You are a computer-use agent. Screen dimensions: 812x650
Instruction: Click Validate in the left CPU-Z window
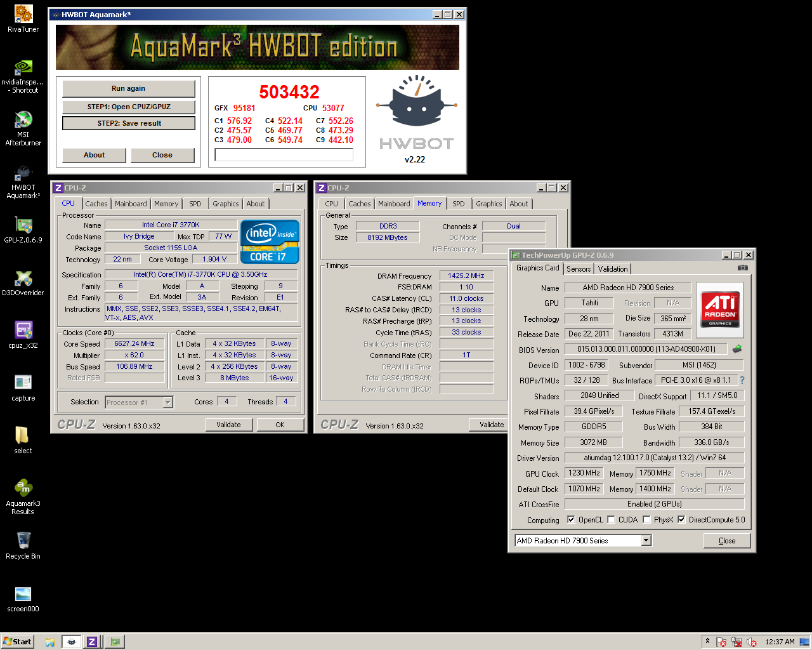point(228,425)
